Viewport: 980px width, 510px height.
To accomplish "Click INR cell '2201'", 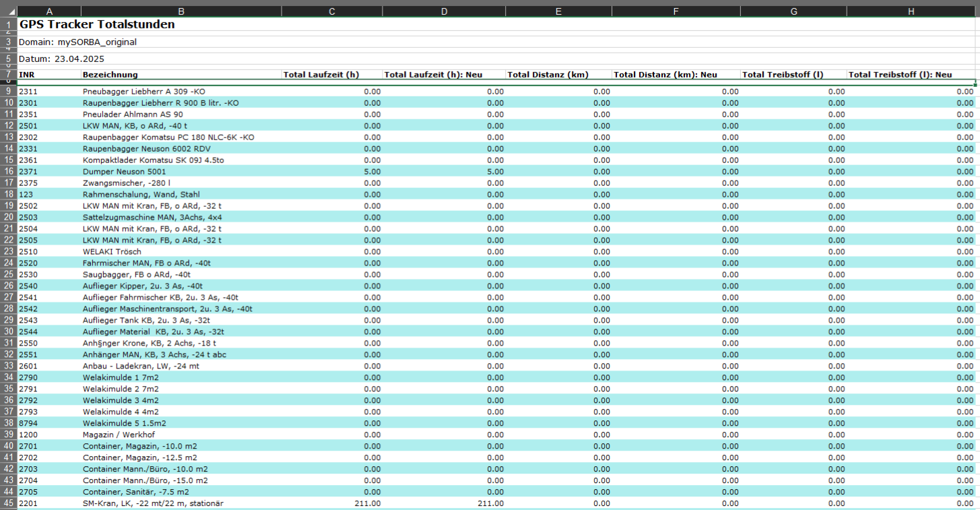I will click(48, 503).
